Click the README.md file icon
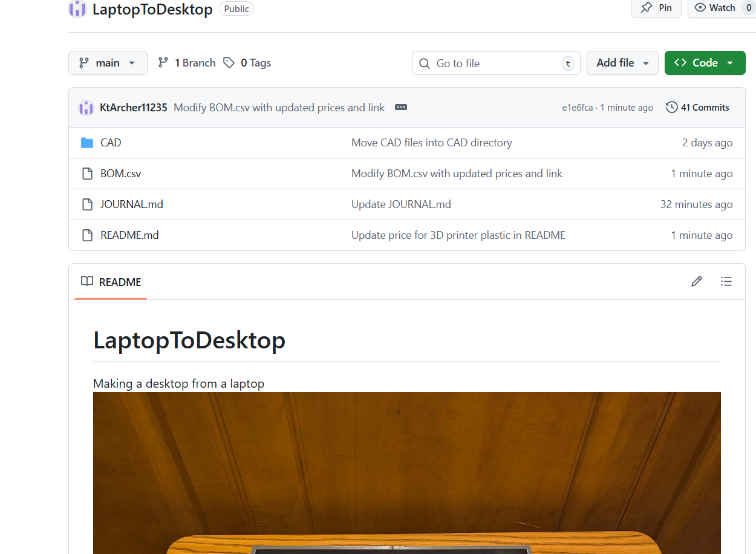 click(87, 235)
